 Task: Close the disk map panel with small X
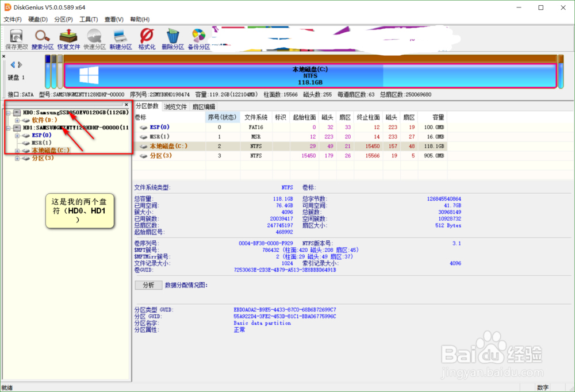(3, 56)
